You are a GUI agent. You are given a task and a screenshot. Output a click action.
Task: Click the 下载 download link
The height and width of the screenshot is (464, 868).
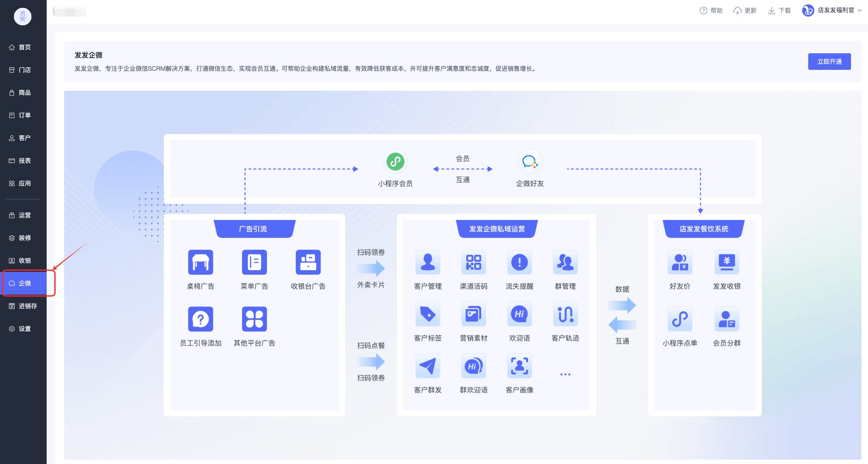pos(779,10)
